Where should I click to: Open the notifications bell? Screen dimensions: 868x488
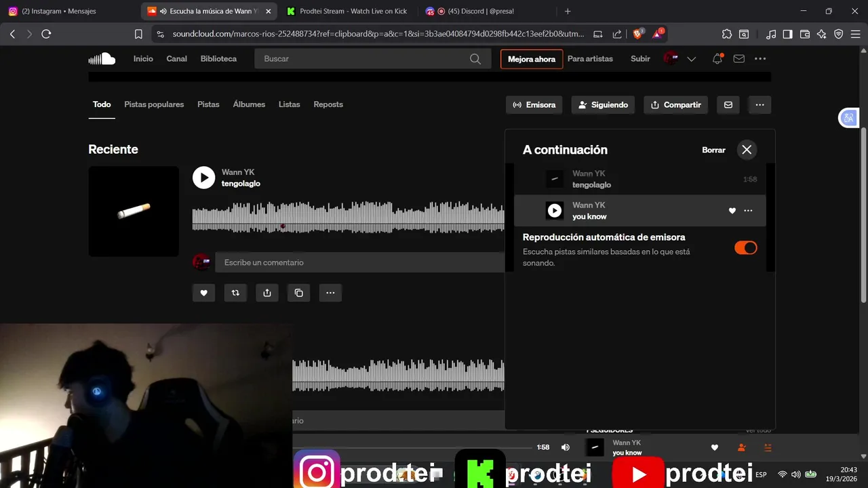click(x=717, y=59)
